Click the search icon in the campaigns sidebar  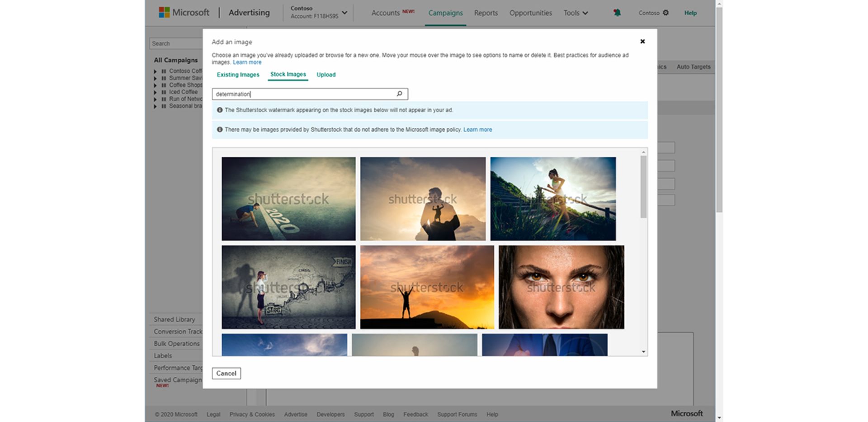(199, 43)
